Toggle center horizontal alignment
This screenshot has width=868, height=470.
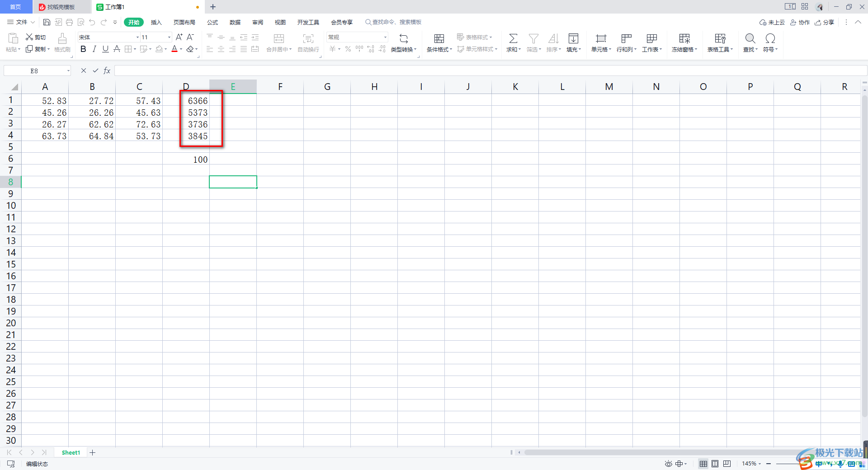(x=221, y=49)
